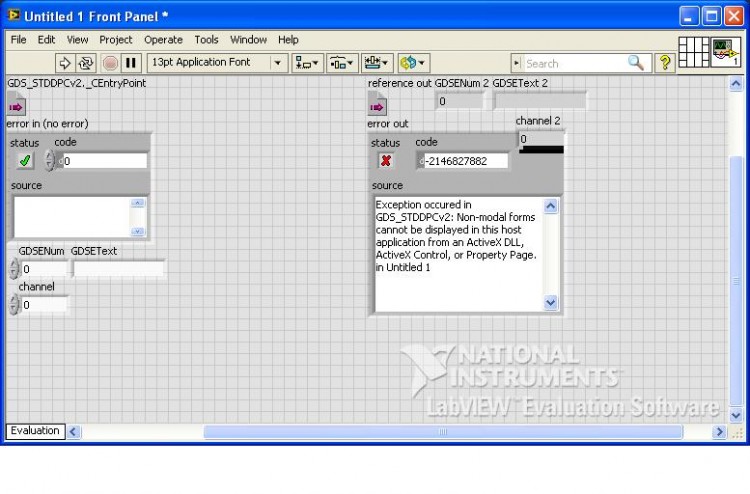
Task: Open the Operate menu
Action: pos(163,40)
